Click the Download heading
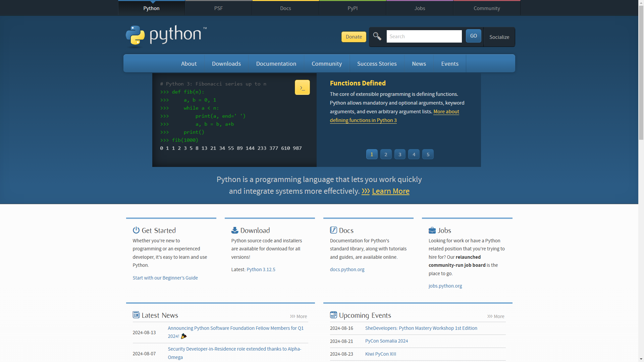This screenshot has width=644, height=362. (255, 230)
